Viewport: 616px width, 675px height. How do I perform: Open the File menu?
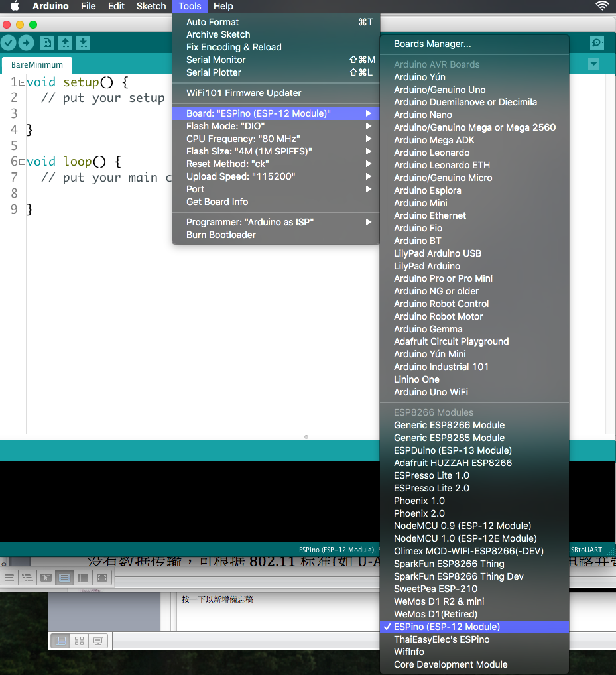tap(88, 6)
